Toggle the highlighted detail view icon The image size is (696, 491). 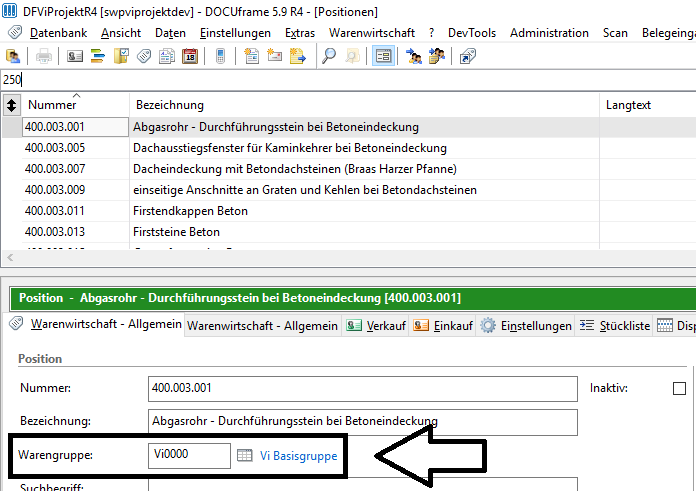click(383, 56)
